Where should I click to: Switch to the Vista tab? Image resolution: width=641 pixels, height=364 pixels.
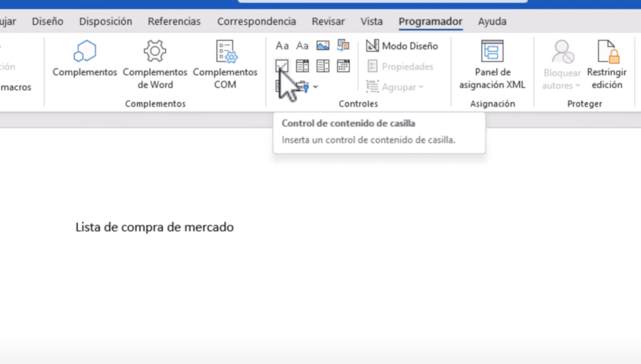(x=371, y=21)
